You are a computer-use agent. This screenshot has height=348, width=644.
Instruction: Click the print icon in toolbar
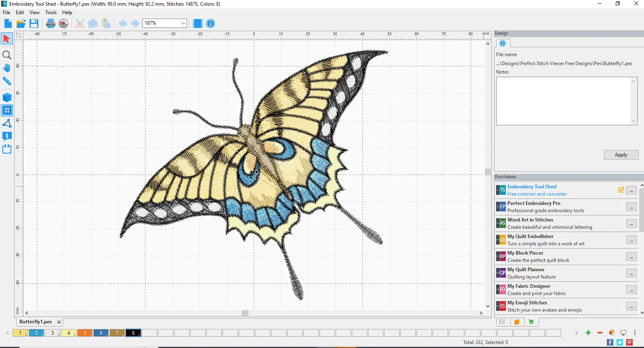[x=51, y=23]
